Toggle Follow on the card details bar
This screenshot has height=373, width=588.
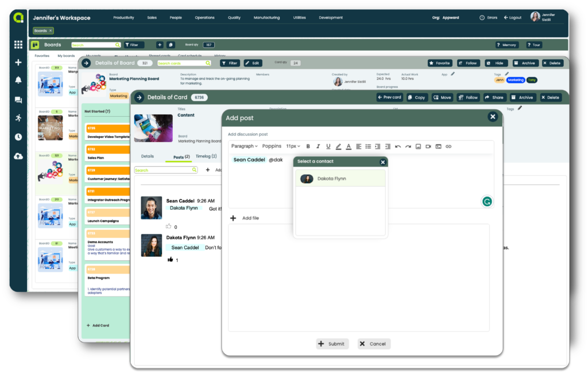[468, 98]
